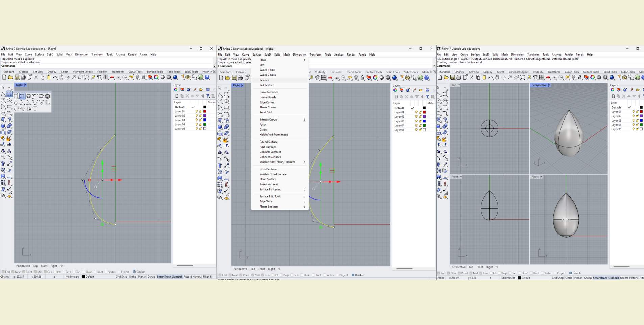Screen dimensions: 644x325
Task: Click Print icon in left window toolbar
Action: pos(23,78)
